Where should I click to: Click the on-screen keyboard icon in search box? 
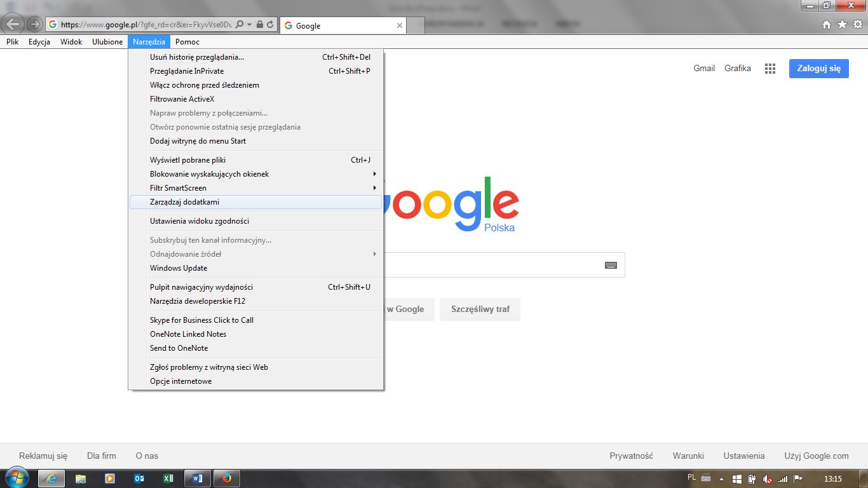click(x=611, y=265)
